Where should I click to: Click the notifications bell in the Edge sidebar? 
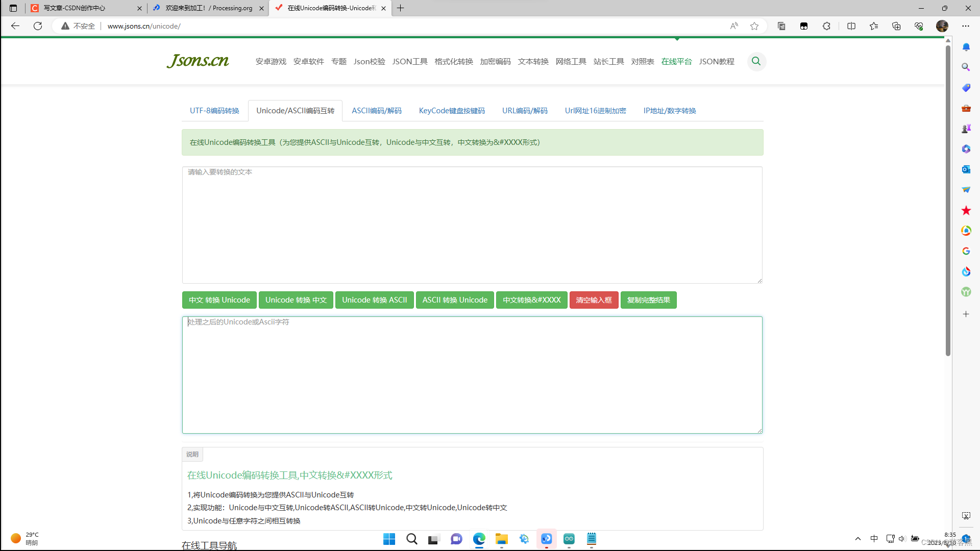click(x=966, y=46)
